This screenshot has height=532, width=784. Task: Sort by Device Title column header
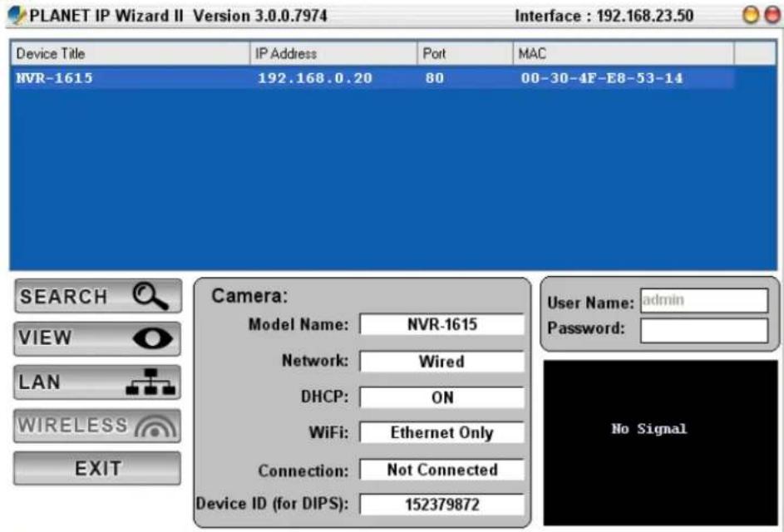pos(131,53)
